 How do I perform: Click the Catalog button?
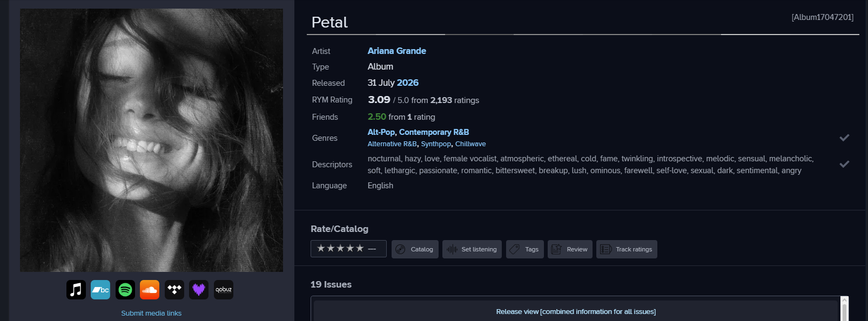pos(415,249)
